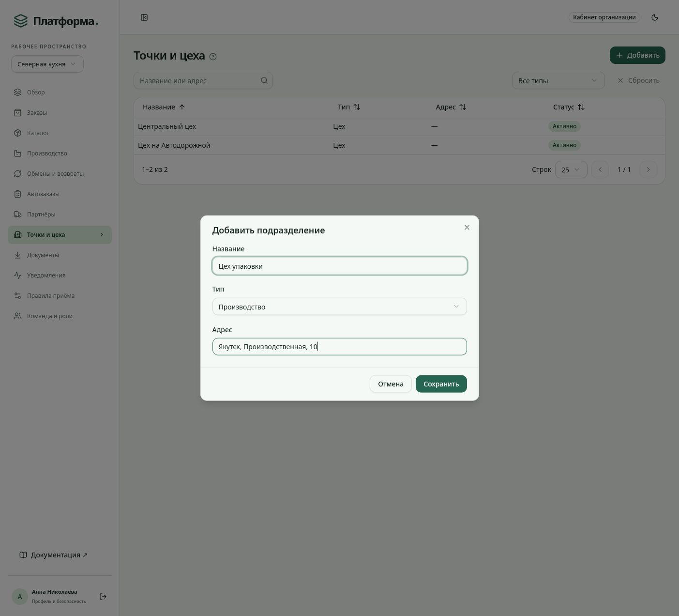Screen dimensions: 679x616
Task: Open Каталог from the sidebar
Action: tap(60, 133)
